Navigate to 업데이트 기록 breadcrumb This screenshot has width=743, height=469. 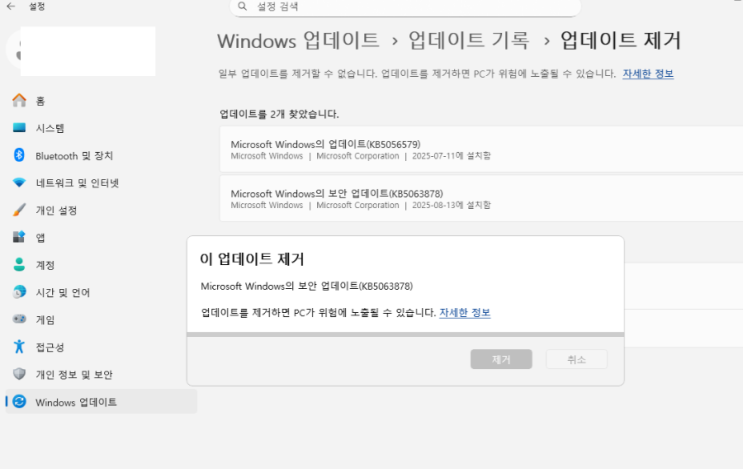click(x=469, y=41)
